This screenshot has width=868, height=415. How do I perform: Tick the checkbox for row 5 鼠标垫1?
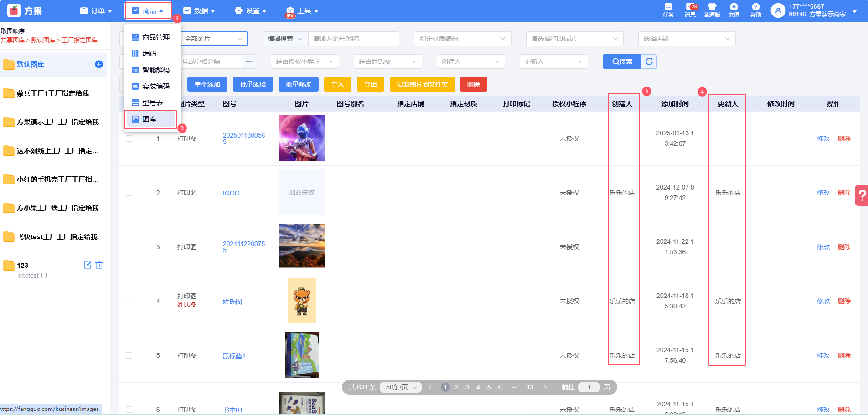point(129,355)
